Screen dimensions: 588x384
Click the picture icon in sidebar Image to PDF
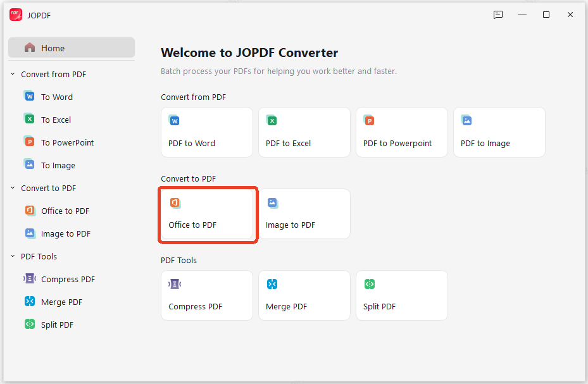(30, 233)
